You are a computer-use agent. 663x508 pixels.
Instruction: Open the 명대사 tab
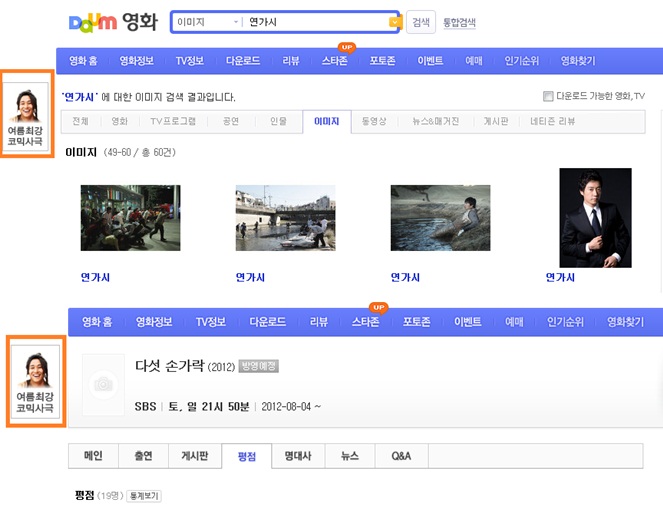pos(298,456)
